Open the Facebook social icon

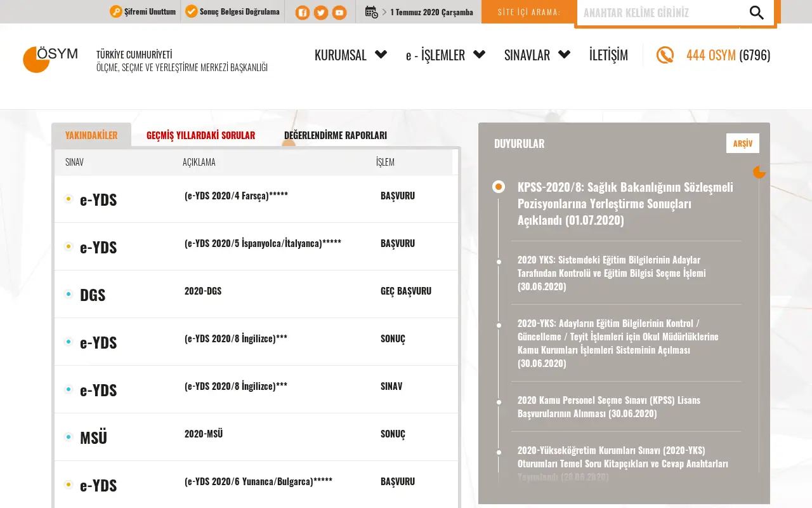coord(303,12)
